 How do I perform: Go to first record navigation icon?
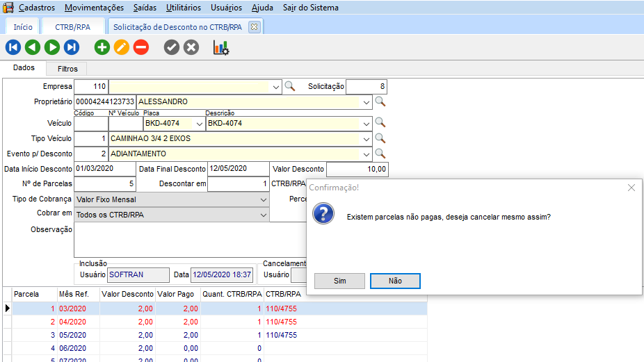pos(13,47)
